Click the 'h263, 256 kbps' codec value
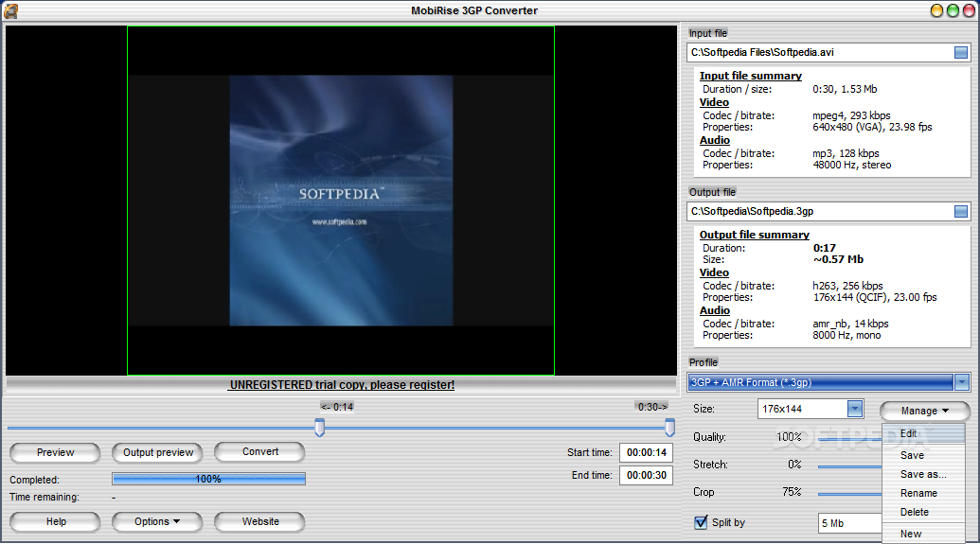The height and width of the screenshot is (544, 980). tap(847, 286)
